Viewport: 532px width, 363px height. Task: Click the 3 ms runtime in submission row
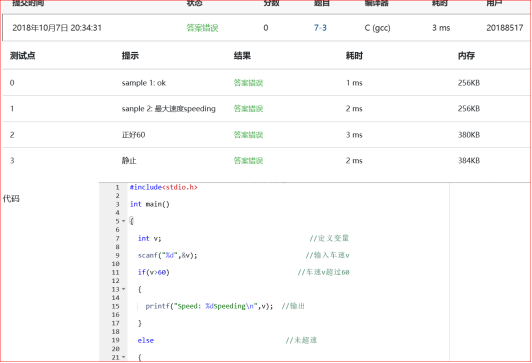441,28
